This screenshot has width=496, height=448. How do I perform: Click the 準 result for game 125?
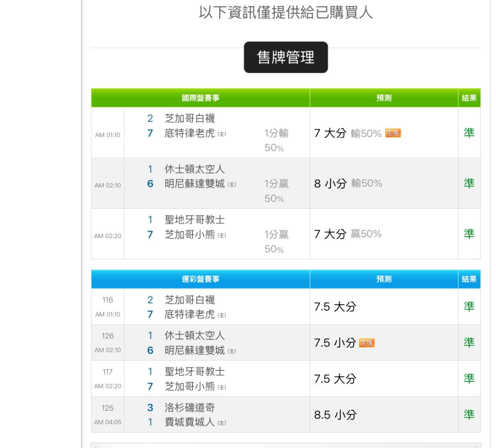tap(469, 414)
